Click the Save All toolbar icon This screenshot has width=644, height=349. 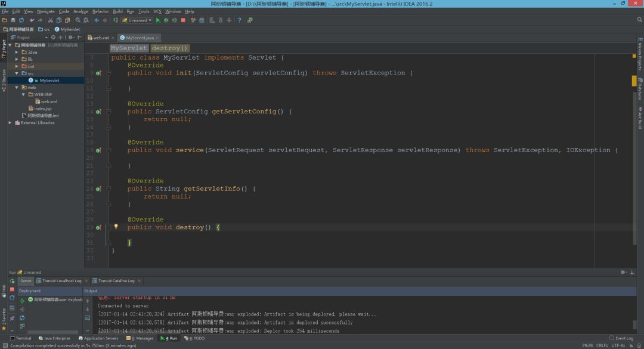(x=13, y=20)
